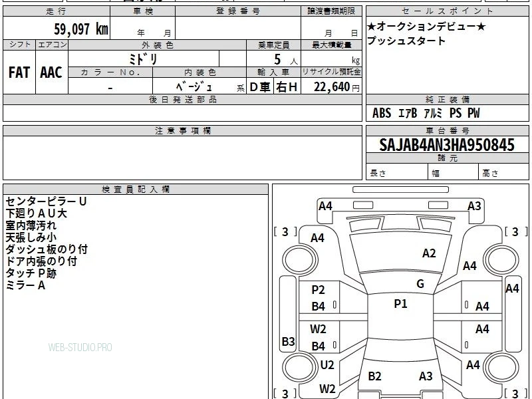The image size is (532, 399).
Task: Select the mileage value 59,097 km
Action: pyautogui.click(x=81, y=29)
